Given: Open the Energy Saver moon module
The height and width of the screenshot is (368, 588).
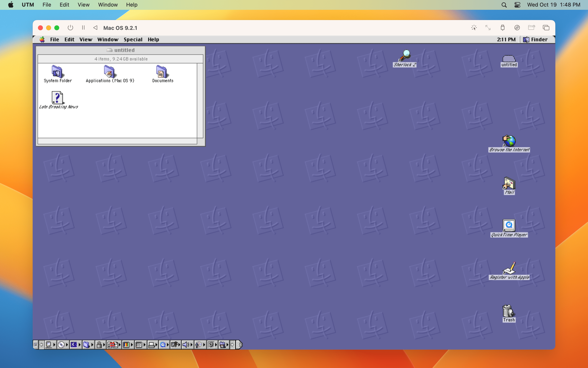Looking at the screenshot, I should [76, 345].
